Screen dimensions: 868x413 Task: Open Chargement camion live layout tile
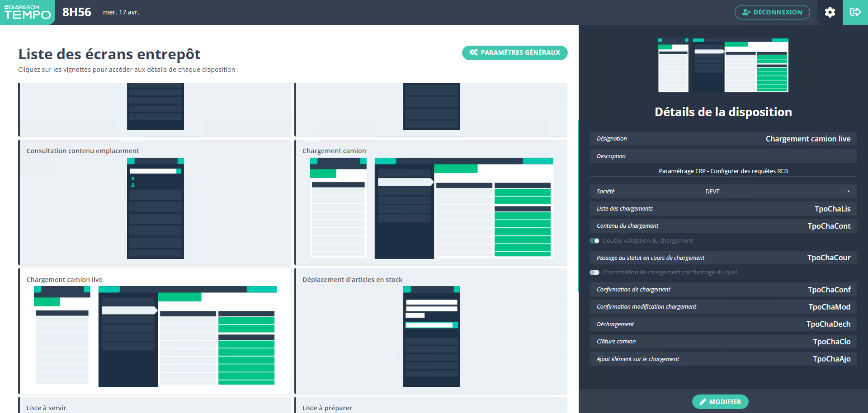(155, 331)
